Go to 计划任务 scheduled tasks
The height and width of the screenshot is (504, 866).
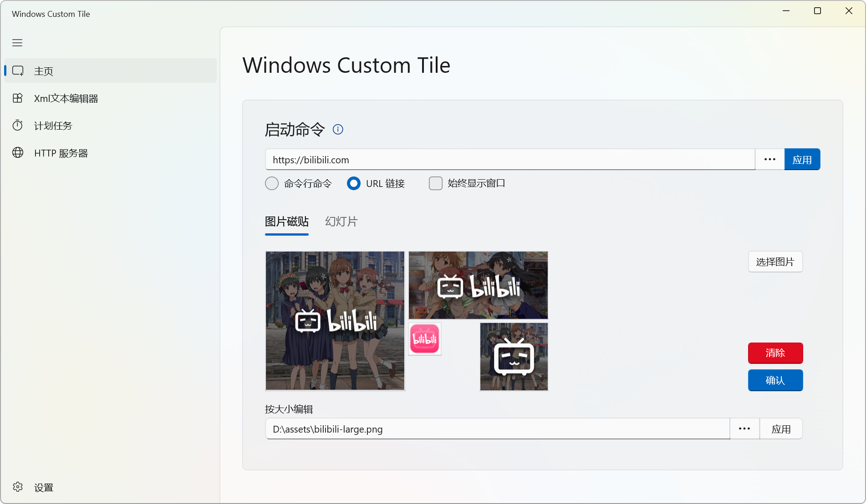[53, 126]
